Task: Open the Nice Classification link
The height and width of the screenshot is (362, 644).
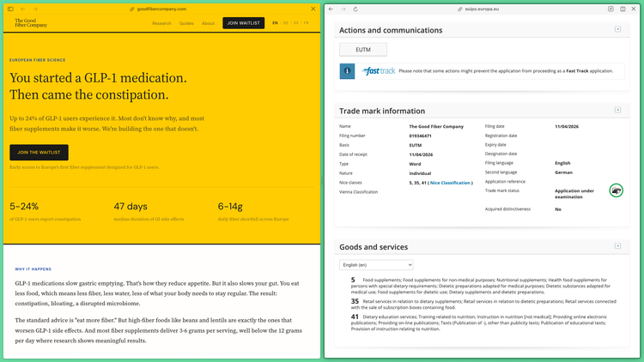Action: 450,183
